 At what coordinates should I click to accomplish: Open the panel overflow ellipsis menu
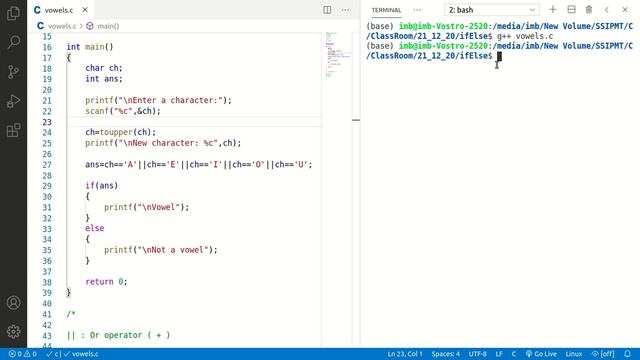pos(417,10)
